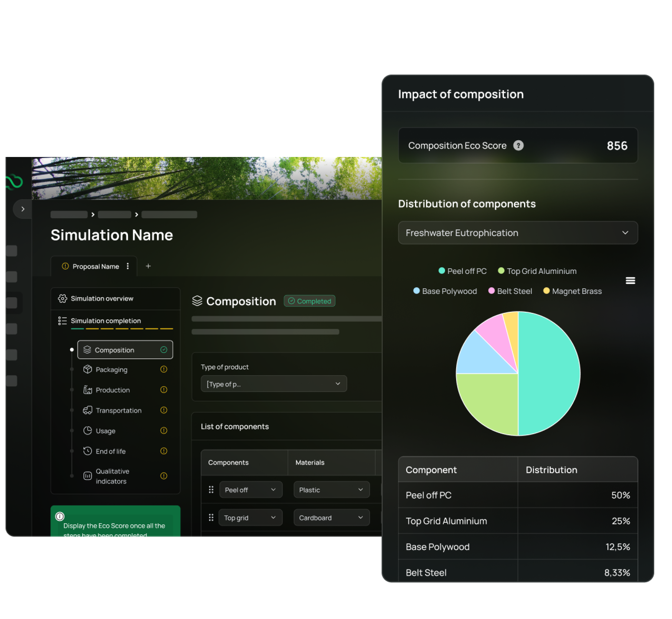Open the Type of product dropdown

click(274, 384)
